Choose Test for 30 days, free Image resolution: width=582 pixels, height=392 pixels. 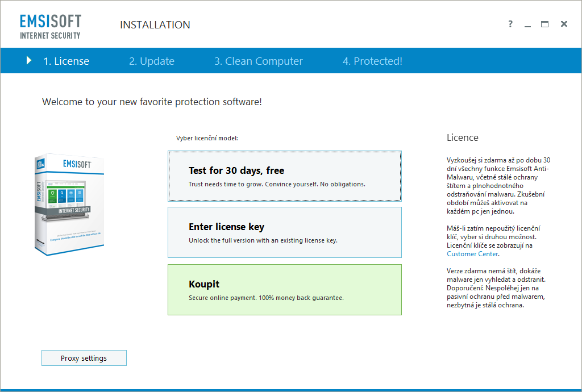[284, 176]
